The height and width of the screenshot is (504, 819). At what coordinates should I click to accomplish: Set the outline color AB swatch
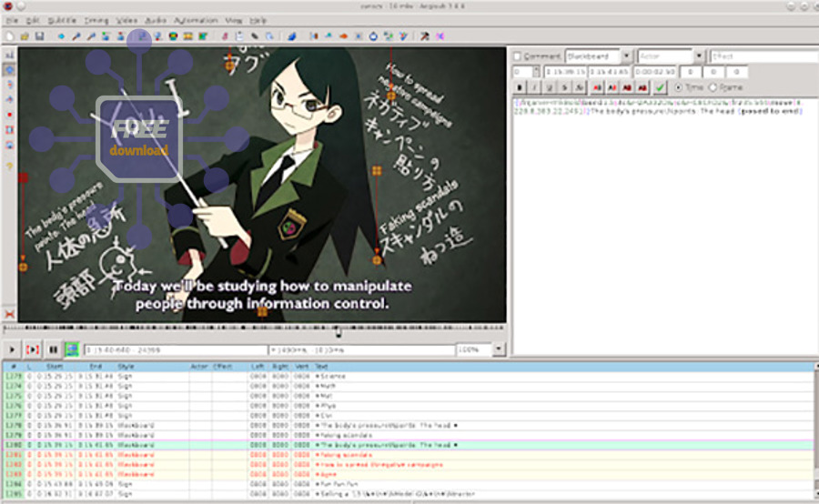point(627,87)
